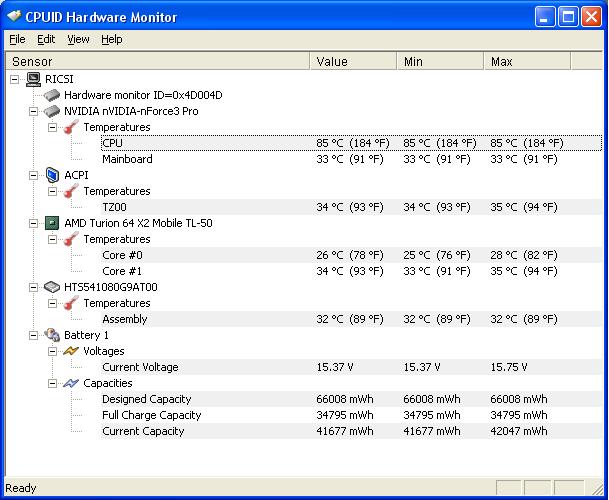Click the 15.75 V max voltage value
The height and width of the screenshot is (500, 609).
pos(509,367)
